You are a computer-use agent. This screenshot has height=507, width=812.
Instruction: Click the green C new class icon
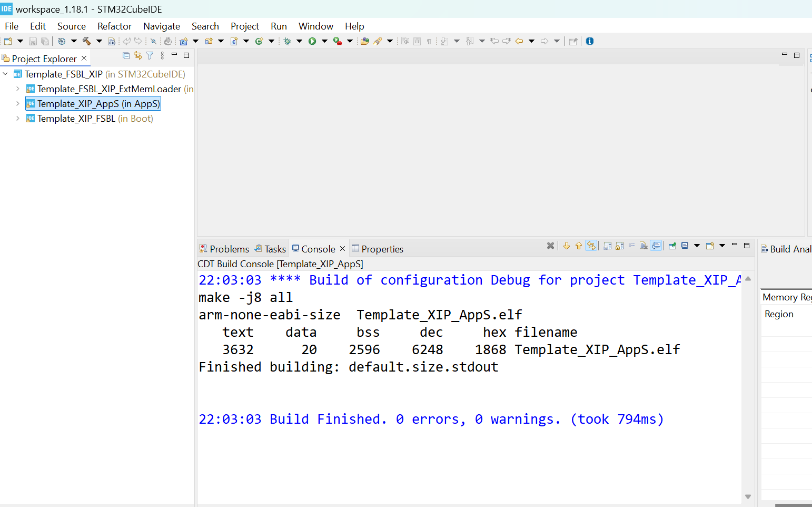pos(259,41)
